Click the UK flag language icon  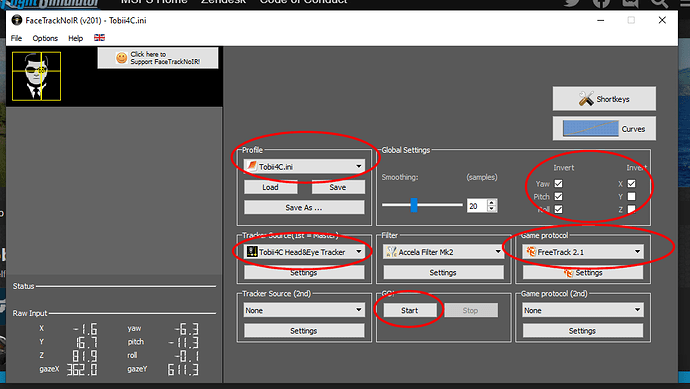pos(99,38)
